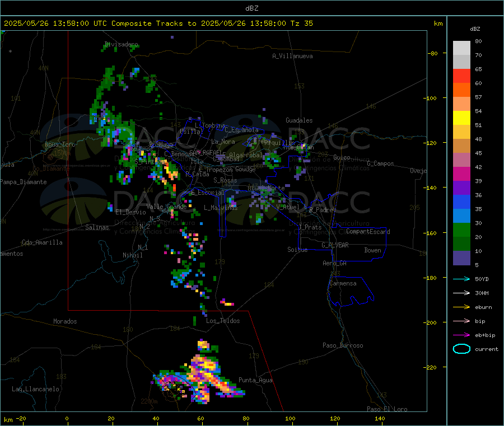The image size is (504, 426).
Task: Click the 'G_ALVEAR' map label
Action: tap(335, 245)
